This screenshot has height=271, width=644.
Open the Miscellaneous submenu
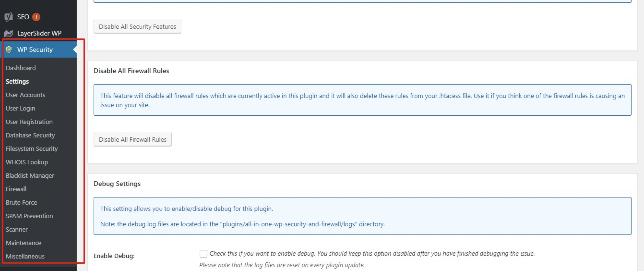click(25, 256)
